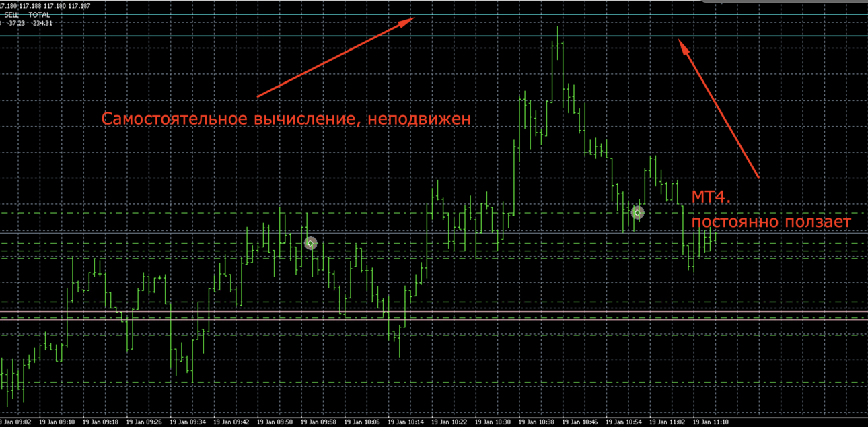Click the 117.187 close price value
The image size is (868, 427).
79,6
